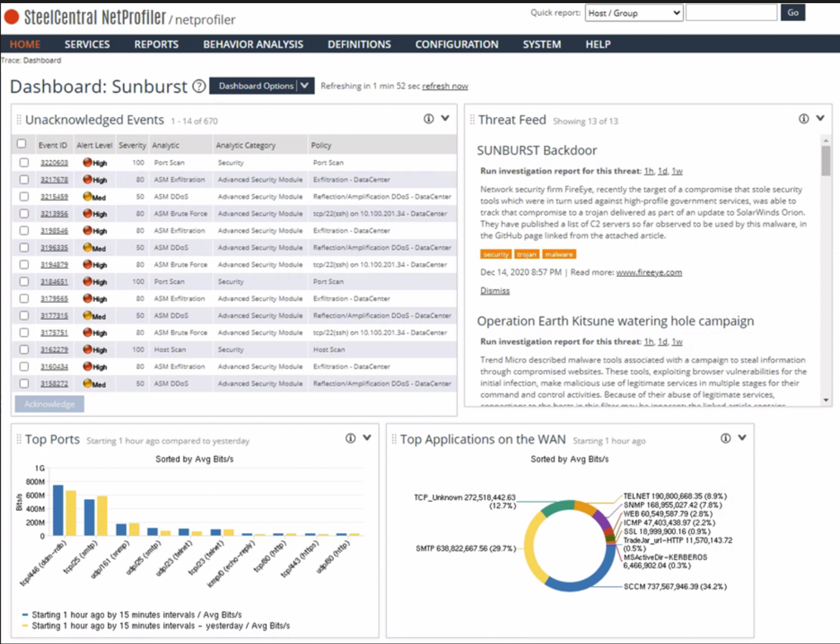
Task: Toggle the select-all events header checkbox
Action: coord(22,144)
